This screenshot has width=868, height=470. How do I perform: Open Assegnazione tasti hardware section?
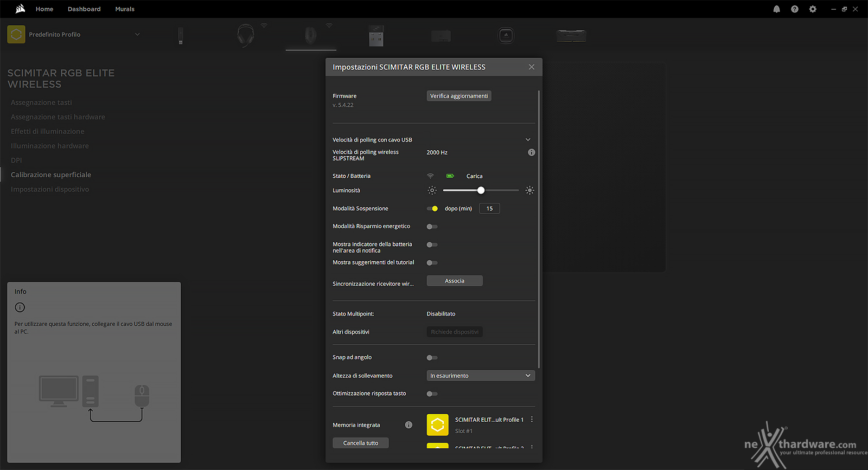(x=58, y=117)
